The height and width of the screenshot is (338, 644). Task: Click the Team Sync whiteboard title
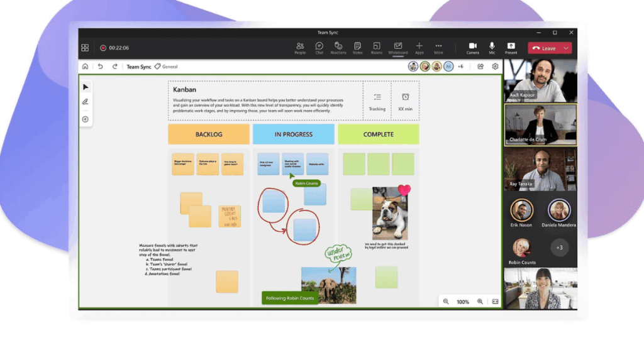pyautogui.click(x=139, y=67)
